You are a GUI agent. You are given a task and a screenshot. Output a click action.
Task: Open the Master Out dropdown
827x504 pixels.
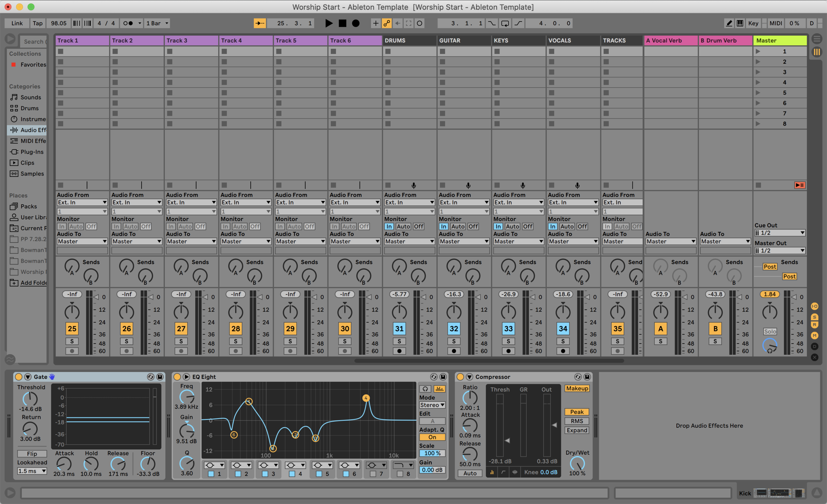pos(780,250)
